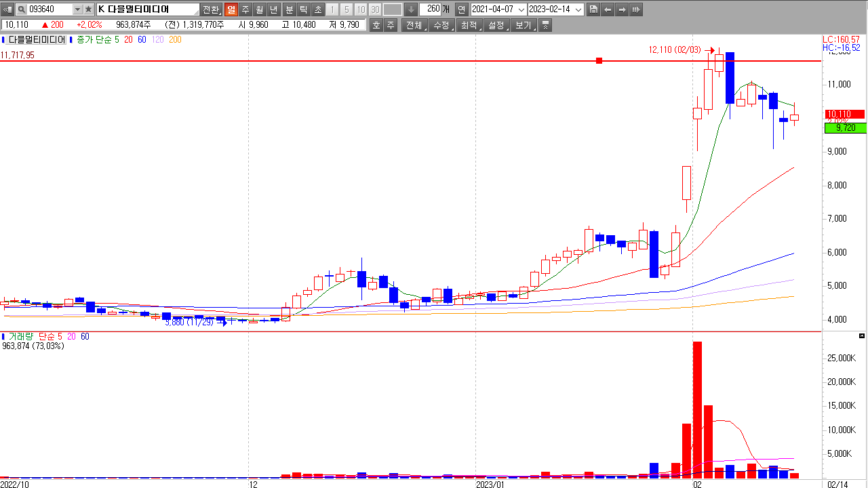This screenshot has height=488, width=868.
Task: Select the 일 daily chart period
Action: [x=231, y=9]
